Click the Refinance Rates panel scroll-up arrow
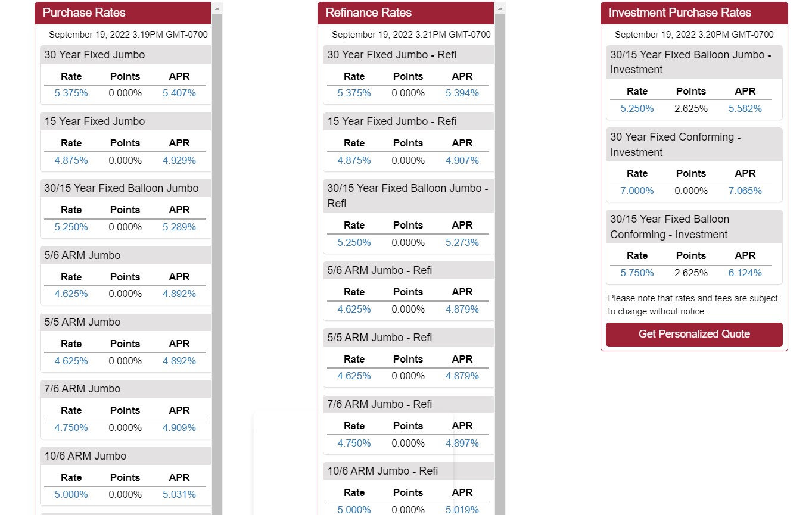Image resolution: width=812 pixels, height=515 pixels. (500, 8)
